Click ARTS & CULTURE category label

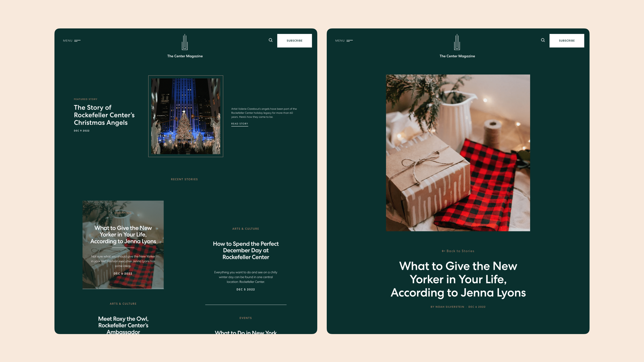[246, 228]
